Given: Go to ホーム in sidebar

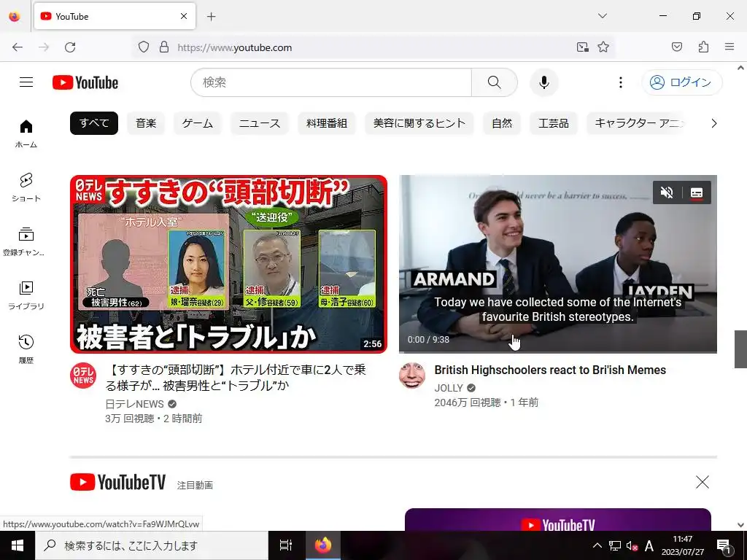Looking at the screenshot, I should [26, 134].
